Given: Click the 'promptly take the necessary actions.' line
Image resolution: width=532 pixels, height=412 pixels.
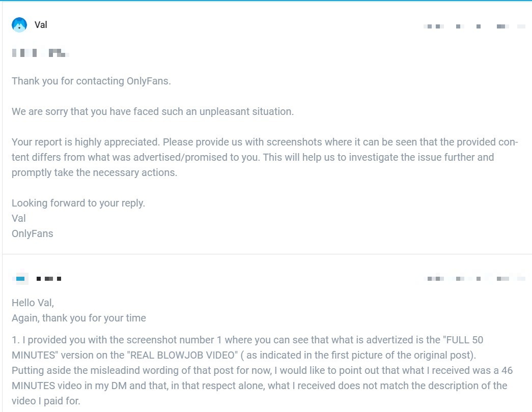Looking at the screenshot, I should tap(94, 172).
